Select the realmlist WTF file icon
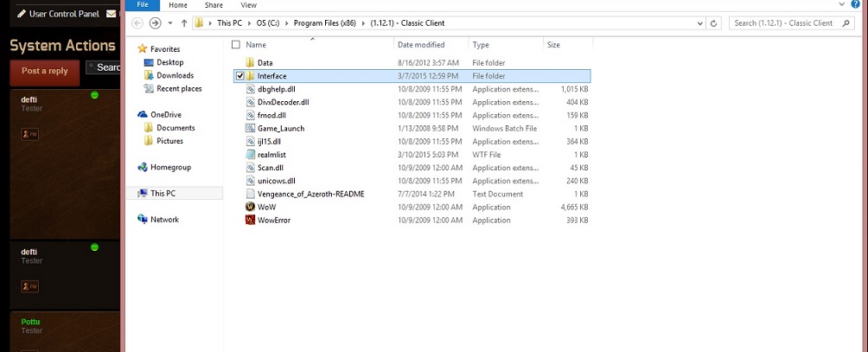This screenshot has height=352, width=868. [250, 155]
